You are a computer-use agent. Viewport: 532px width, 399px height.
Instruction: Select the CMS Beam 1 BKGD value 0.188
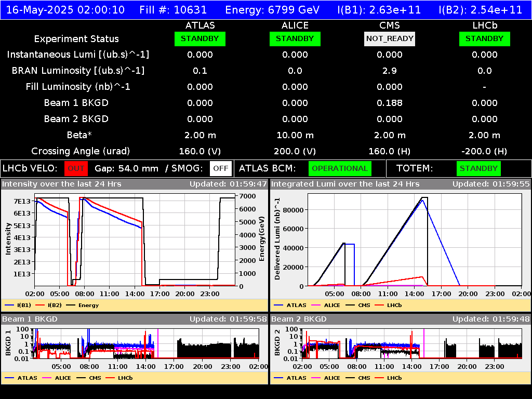pyautogui.click(x=390, y=103)
